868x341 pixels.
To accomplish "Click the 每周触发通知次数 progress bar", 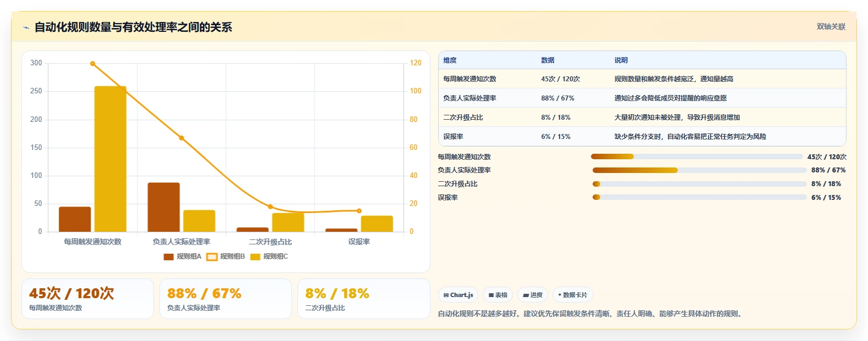I will [697, 156].
